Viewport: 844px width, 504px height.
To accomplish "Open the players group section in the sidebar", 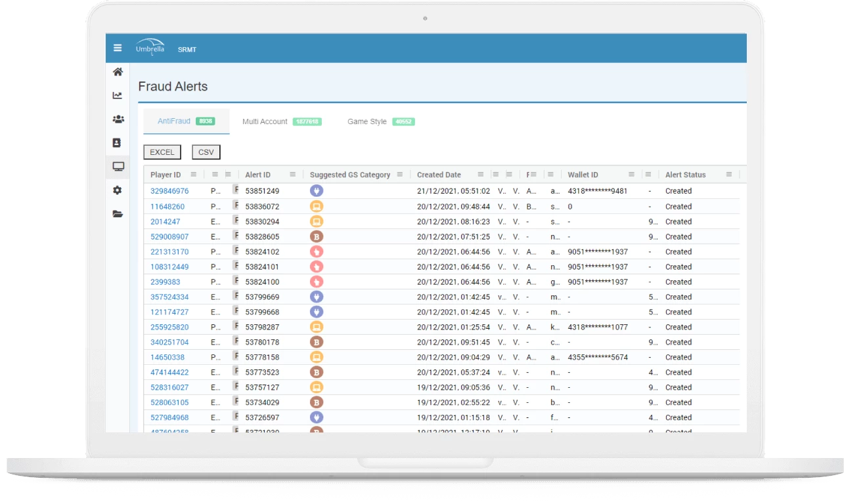I will (x=117, y=119).
